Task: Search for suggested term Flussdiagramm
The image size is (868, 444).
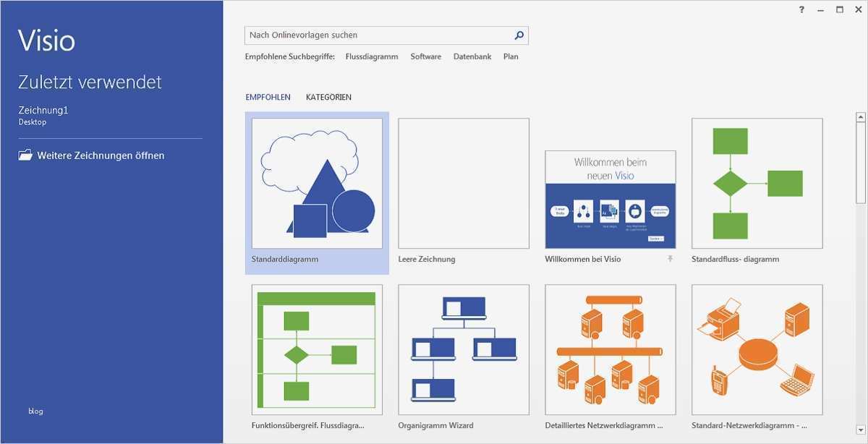Action: (x=372, y=56)
